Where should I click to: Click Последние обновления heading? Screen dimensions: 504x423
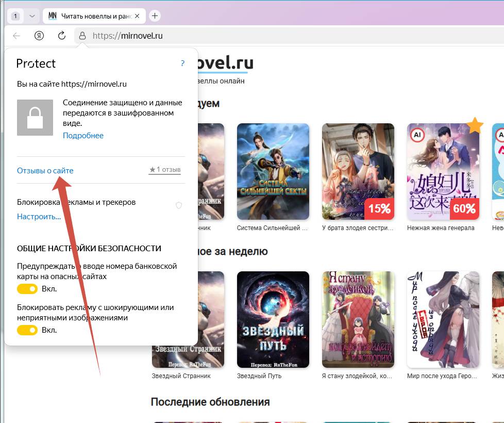210,402
